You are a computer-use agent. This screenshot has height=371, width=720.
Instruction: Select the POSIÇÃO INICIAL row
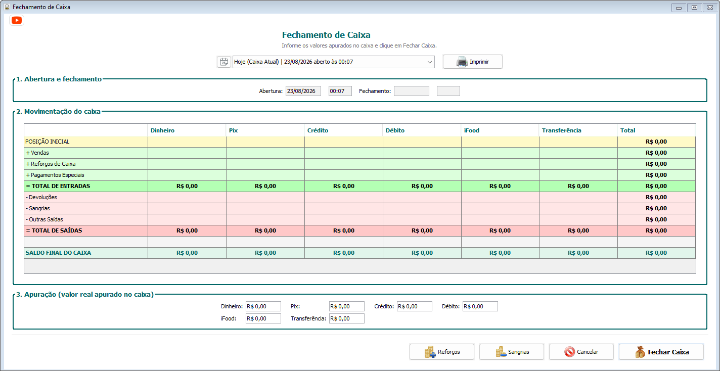click(x=360, y=142)
